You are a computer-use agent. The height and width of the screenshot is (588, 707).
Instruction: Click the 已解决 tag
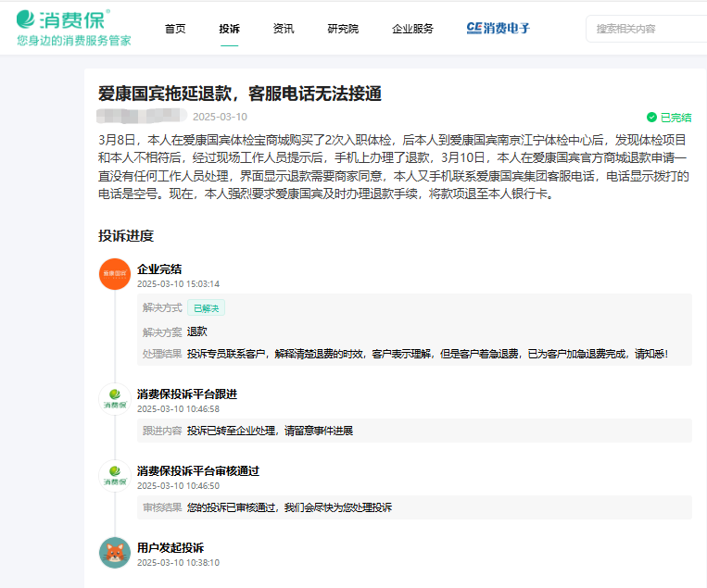tap(206, 308)
